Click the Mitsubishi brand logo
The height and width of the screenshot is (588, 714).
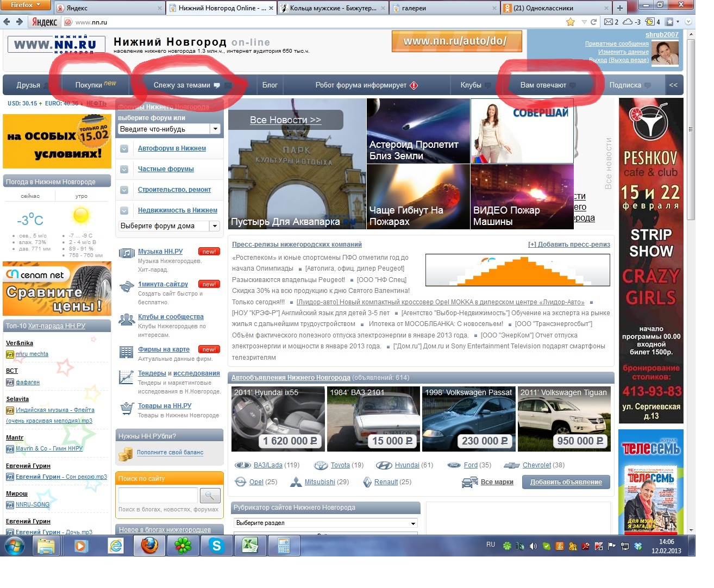pos(296,482)
